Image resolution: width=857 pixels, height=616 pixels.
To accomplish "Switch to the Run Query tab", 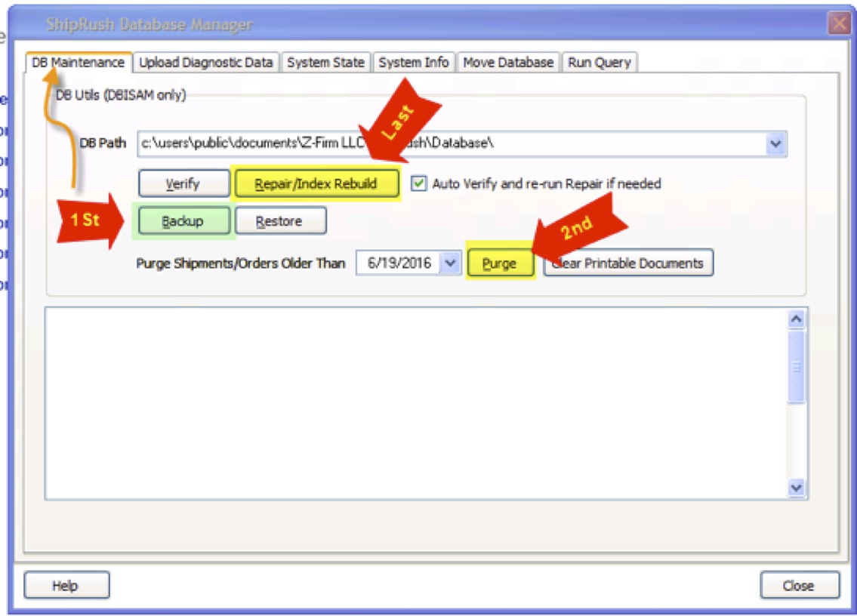I will pyautogui.click(x=600, y=63).
